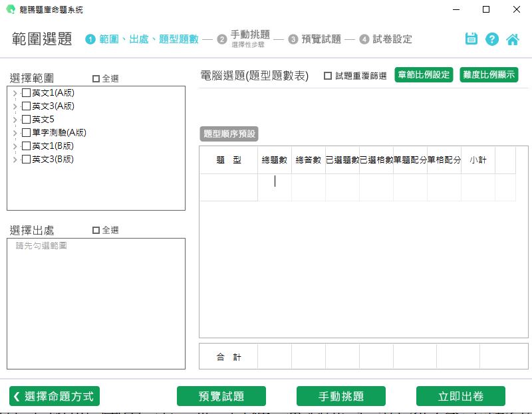
Task: Expand the 單字測驗(A版) tree node
Action: [x=15, y=133]
